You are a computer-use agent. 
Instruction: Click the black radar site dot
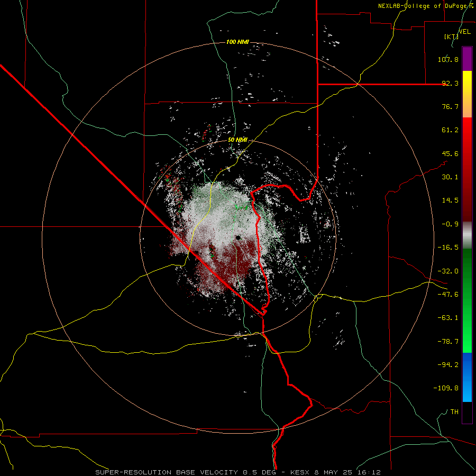239,237
